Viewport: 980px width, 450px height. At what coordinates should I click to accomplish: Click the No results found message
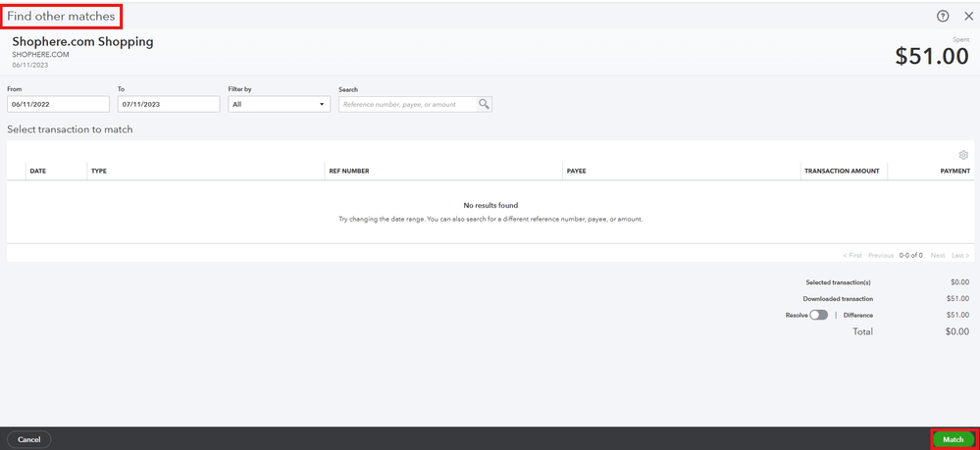tap(490, 205)
